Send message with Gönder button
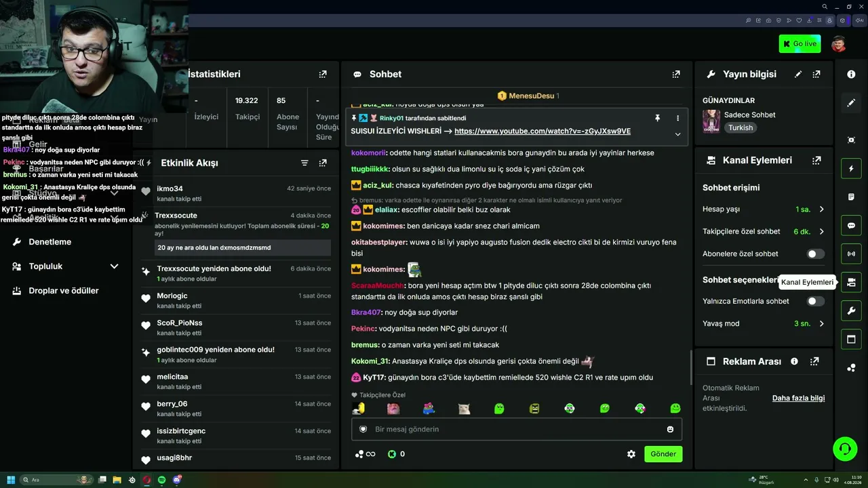The height and width of the screenshot is (488, 868). pyautogui.click(x=663, y=454)
